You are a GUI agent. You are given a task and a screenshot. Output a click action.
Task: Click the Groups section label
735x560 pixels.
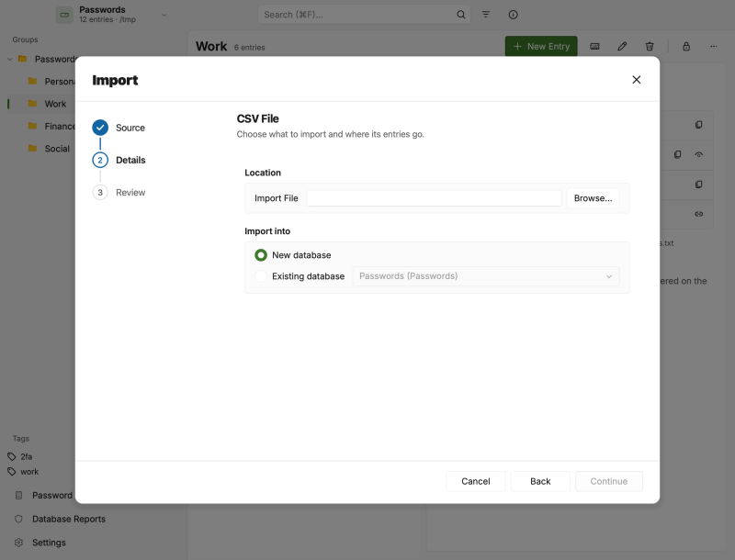click(x=25, y=39)
